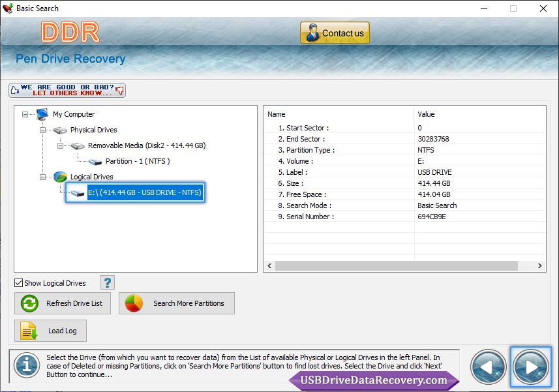Screen dimensions: 559x392
Task: Click the details panel horizontal scrollbar thumb
Action: tap(397, 266)
